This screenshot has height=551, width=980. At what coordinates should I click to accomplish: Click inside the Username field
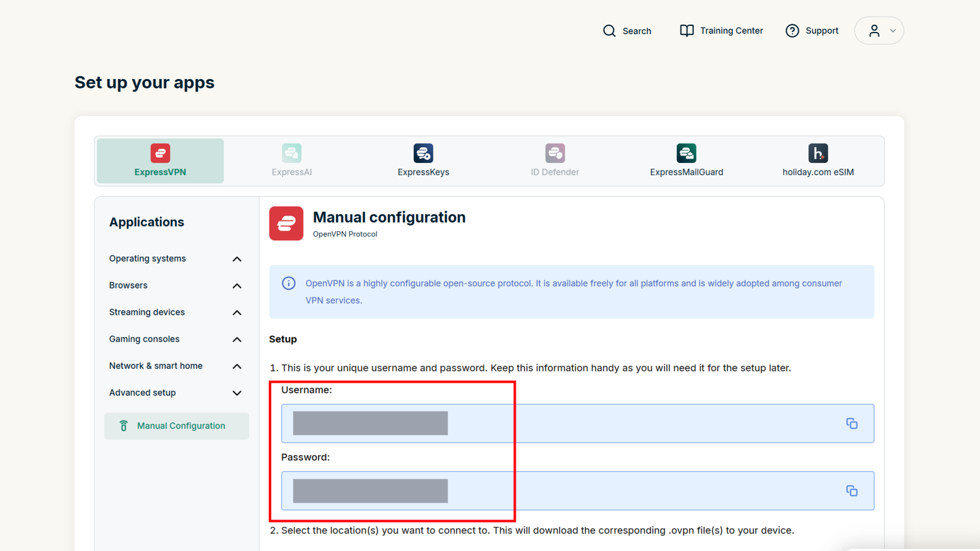(578, 424)
